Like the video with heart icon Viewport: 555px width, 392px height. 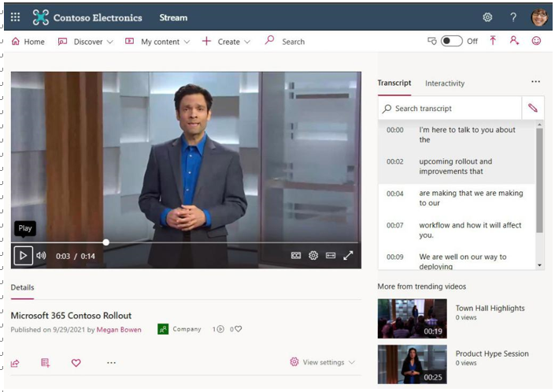(76, 363)
